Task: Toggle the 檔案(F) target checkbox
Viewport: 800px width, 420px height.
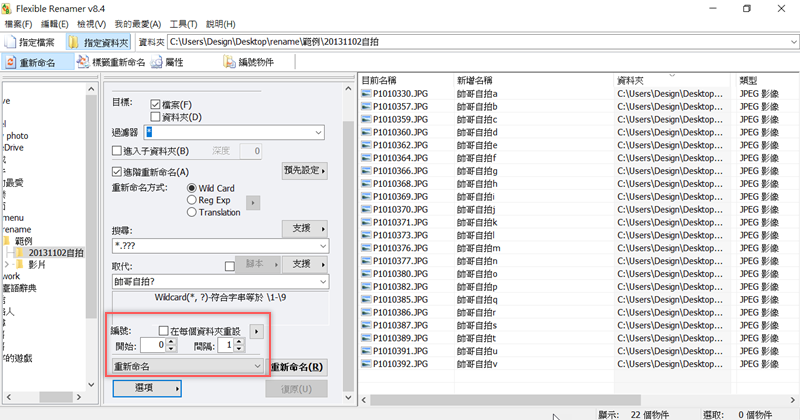Action: point(155,105)
